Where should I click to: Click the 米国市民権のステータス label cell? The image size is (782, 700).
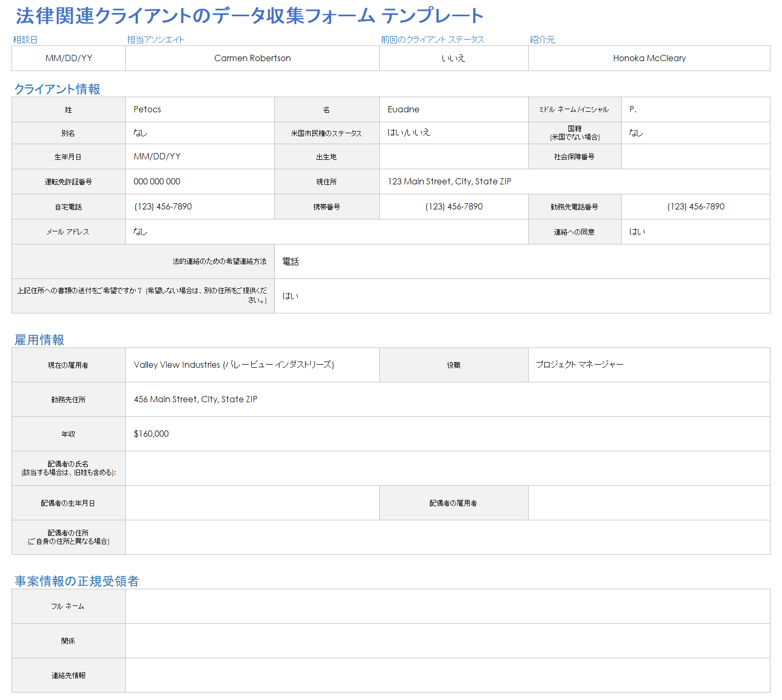pos(326,133)
